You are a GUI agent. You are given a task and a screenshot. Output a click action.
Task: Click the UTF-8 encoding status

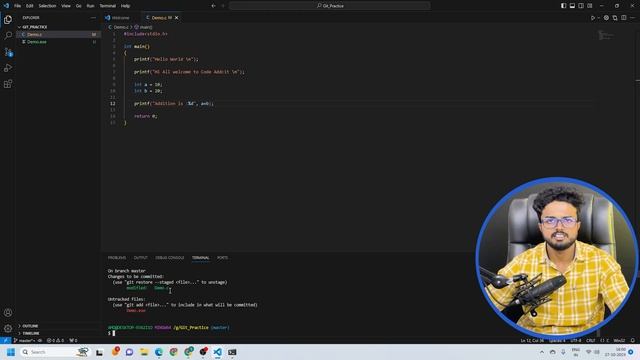[x=576, y=340]
